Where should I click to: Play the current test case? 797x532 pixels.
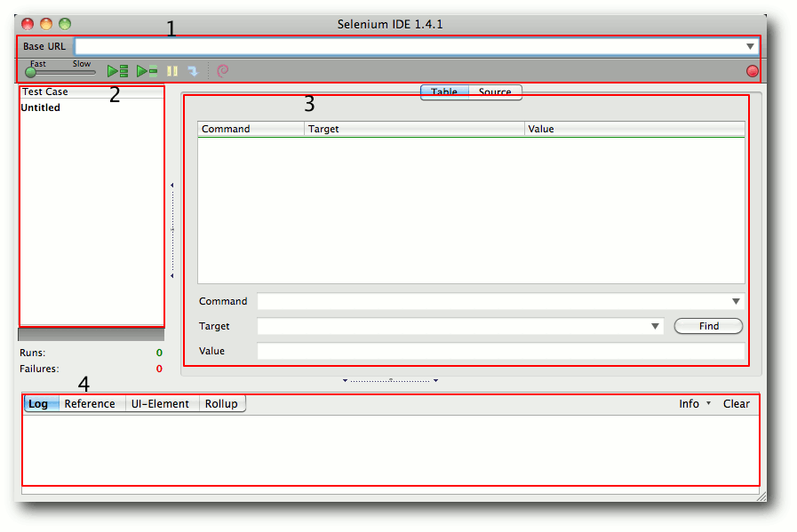(147, 71)
